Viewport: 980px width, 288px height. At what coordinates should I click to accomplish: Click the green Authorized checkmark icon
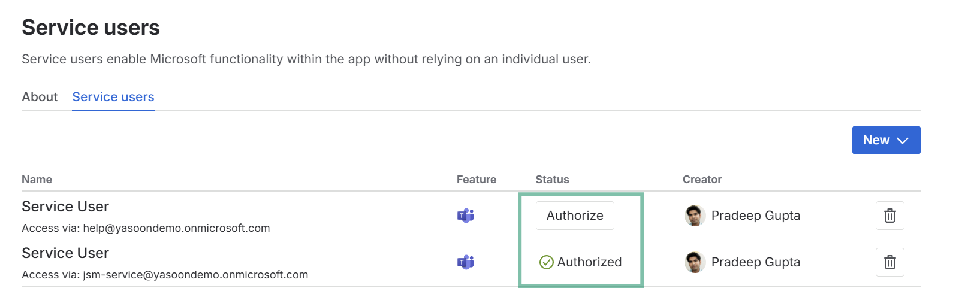(x=546, y=262)
